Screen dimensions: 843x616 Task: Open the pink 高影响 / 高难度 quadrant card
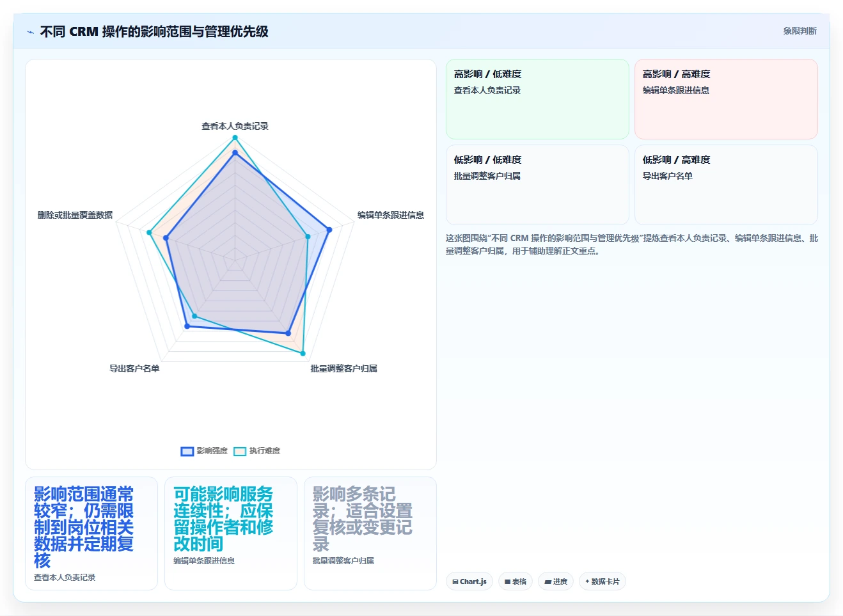click(x=726, y=99)
